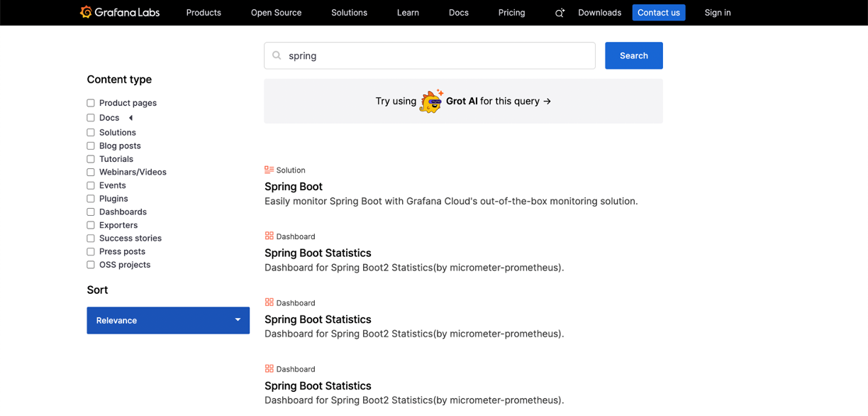This screenshot has width=868, height=416.
Task: Click the Solution type icon above Spring Boot
Action: (x=269, y=170)
